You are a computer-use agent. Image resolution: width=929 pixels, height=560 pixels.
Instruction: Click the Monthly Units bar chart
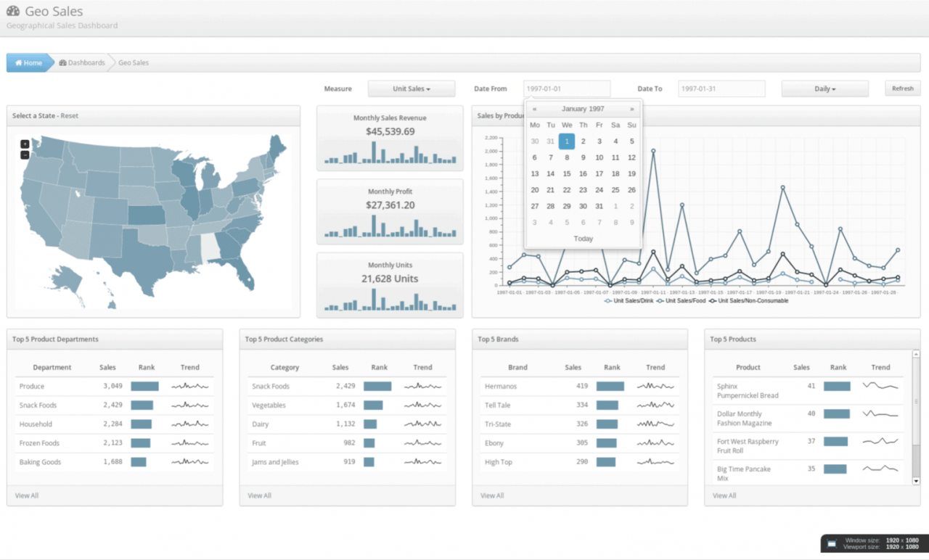(x=390, y=300)
